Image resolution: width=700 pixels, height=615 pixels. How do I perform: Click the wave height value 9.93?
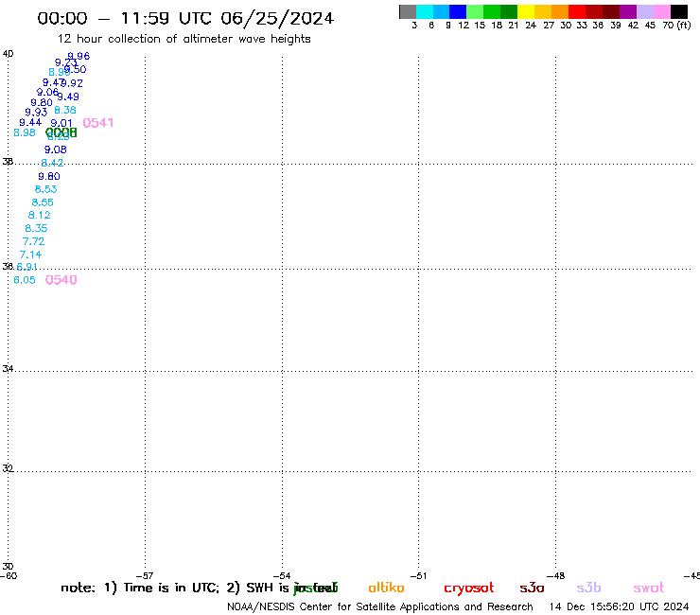(36, 112)
